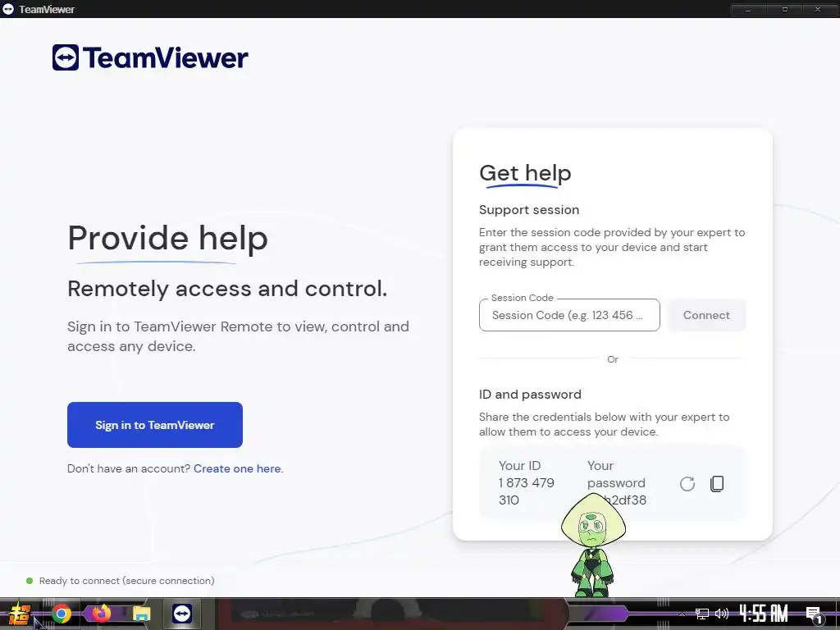This screenshot has width=840, height=630.
Task: Focus the Session Code input field
Action: tap(569, 315)
